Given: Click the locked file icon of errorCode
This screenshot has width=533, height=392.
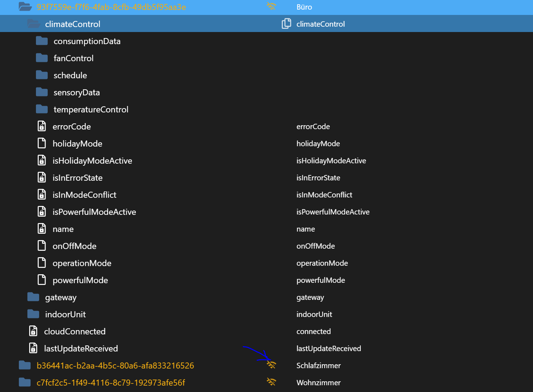Looking at the screenshot, I should pyautogui.click(x=42, y=126).
